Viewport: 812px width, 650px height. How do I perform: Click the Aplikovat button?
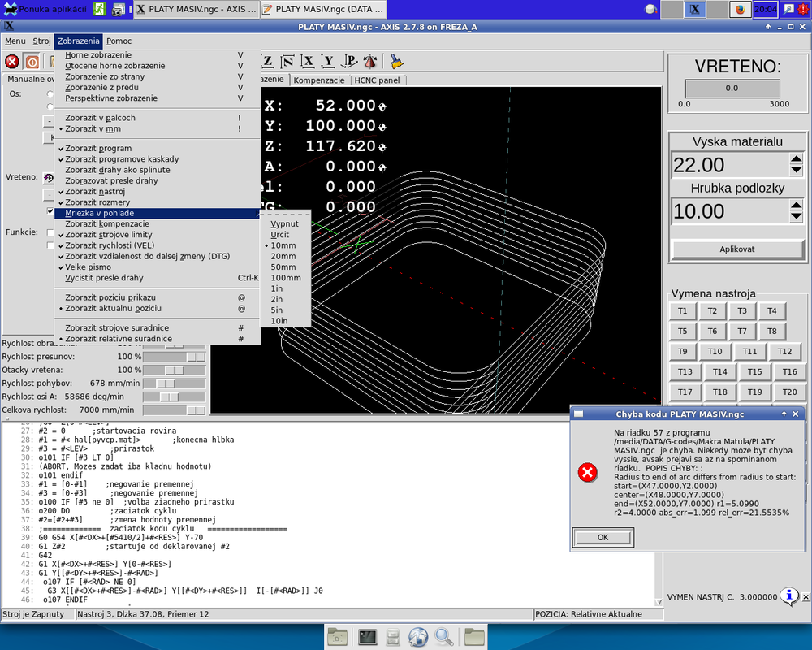pyautogui.click(x=737, y=249)
